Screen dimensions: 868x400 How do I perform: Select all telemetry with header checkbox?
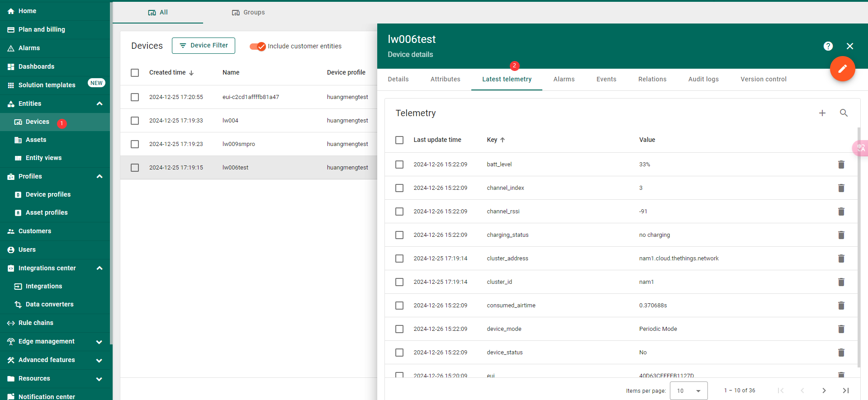tap(399, 140)
